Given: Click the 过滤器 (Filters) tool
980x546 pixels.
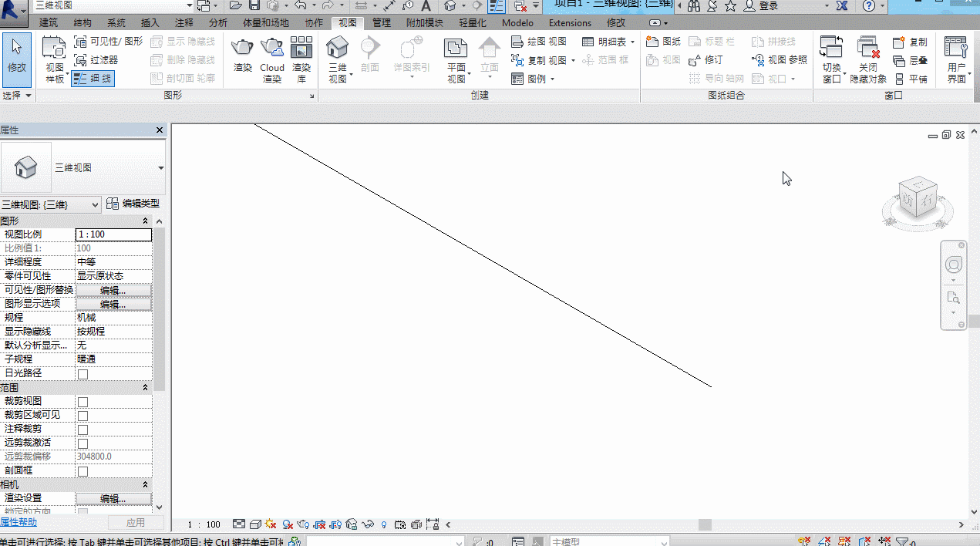Looking at the screenshot, I should point(96,60).
